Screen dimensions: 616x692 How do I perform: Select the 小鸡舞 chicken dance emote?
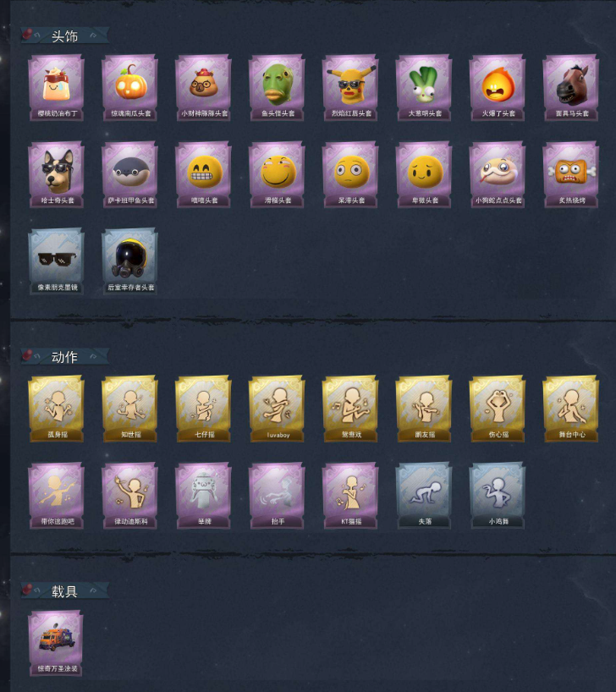coord(498,495)
